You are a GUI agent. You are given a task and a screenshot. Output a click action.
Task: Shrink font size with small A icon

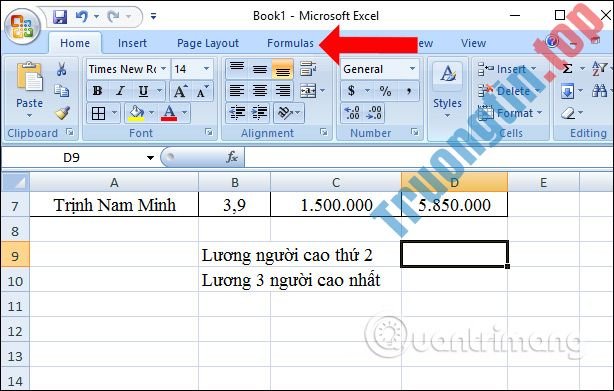click(x=202, y=92)
